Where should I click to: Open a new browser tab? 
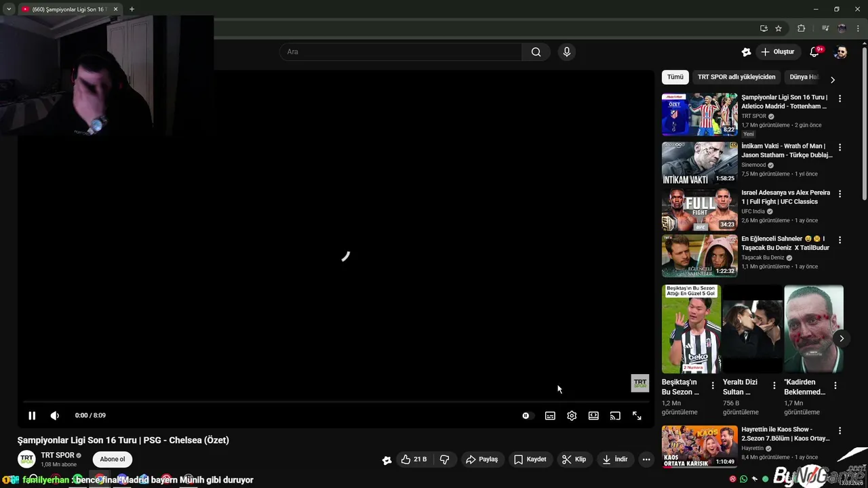click(x=132, y=9)
